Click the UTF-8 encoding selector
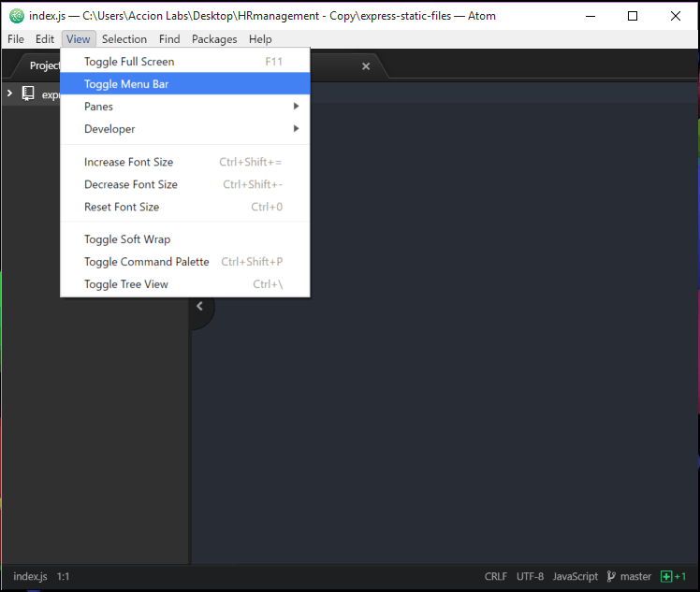The width and height of the screenshot is (700, 592). coord(530,577)
